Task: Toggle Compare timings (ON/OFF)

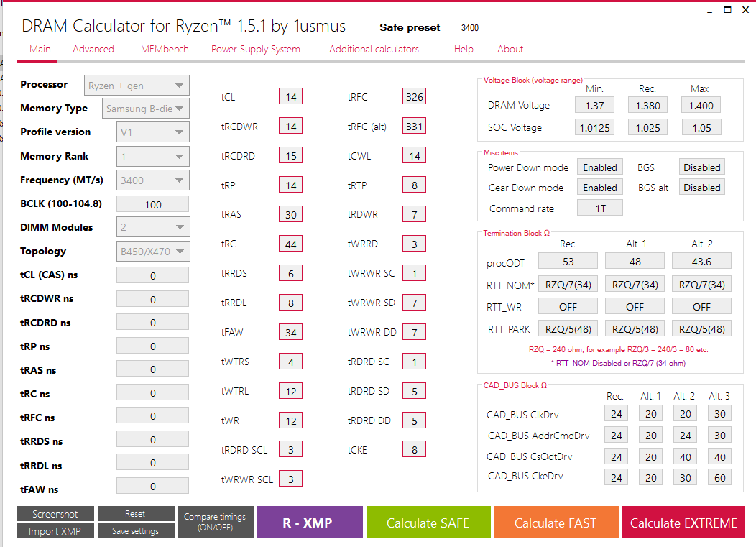Action: coord(216,522)
